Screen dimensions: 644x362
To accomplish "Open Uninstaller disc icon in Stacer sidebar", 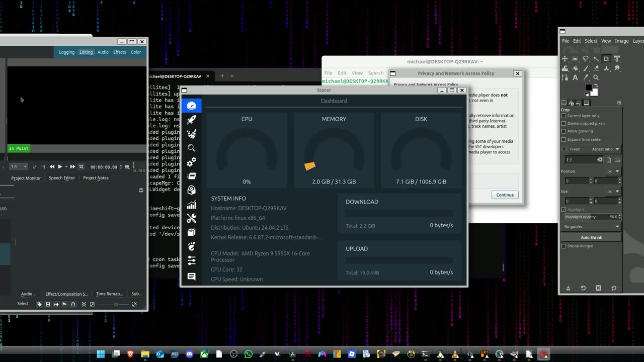I will (191, 190).
